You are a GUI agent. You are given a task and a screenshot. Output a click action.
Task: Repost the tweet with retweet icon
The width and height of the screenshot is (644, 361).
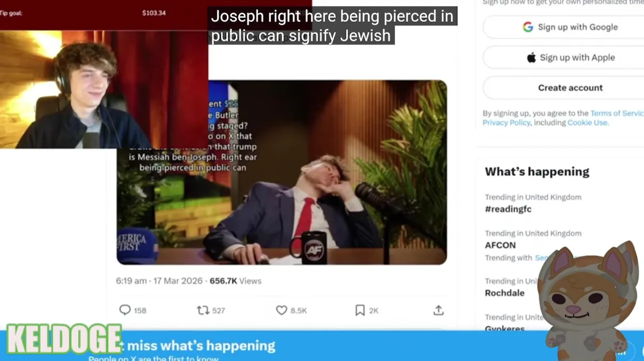(203, 310)
